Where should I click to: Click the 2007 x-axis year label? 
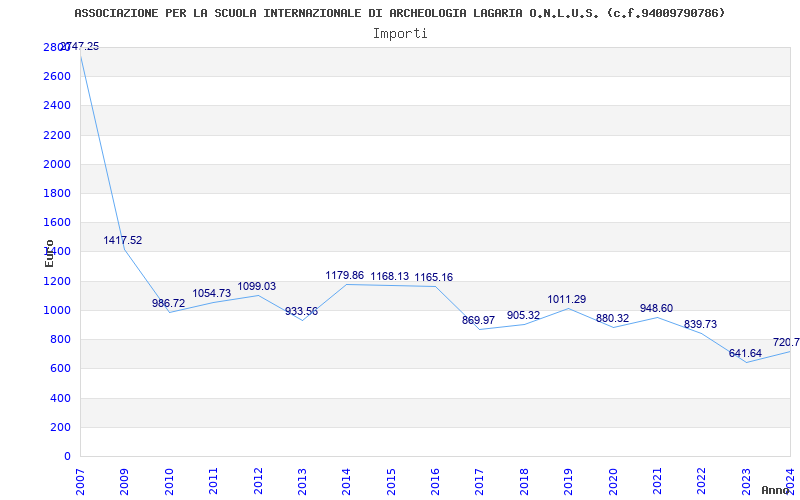(x=80, y=481)
